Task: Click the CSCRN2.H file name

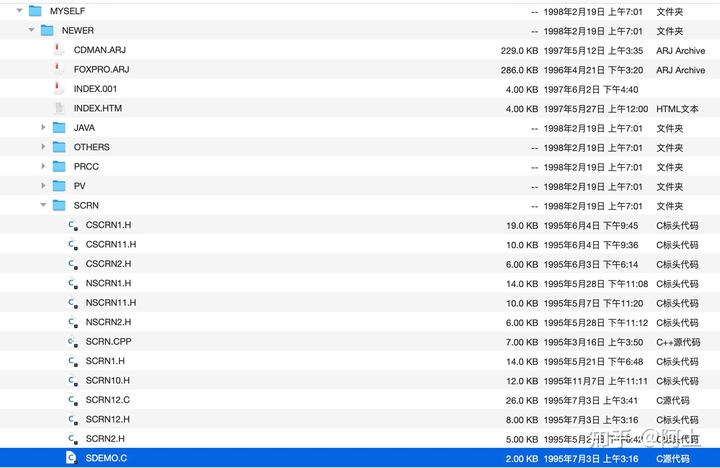Action: coord(108,264)
